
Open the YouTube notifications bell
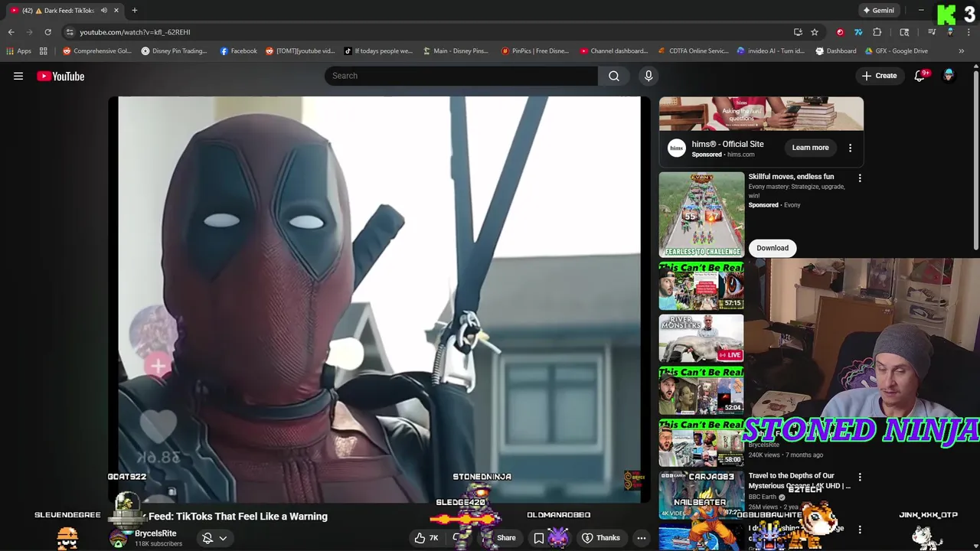(920, 76)
